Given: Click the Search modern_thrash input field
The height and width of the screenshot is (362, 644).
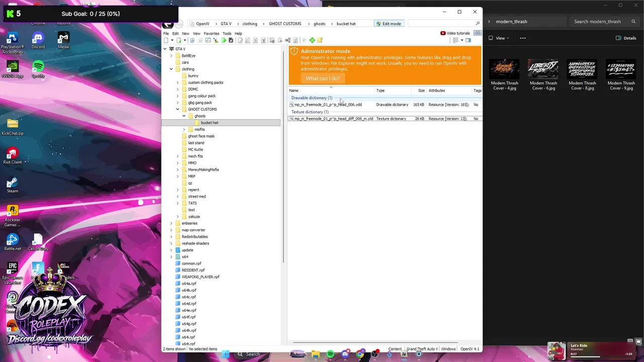Looking at the screenshot, I should [605, 22].
